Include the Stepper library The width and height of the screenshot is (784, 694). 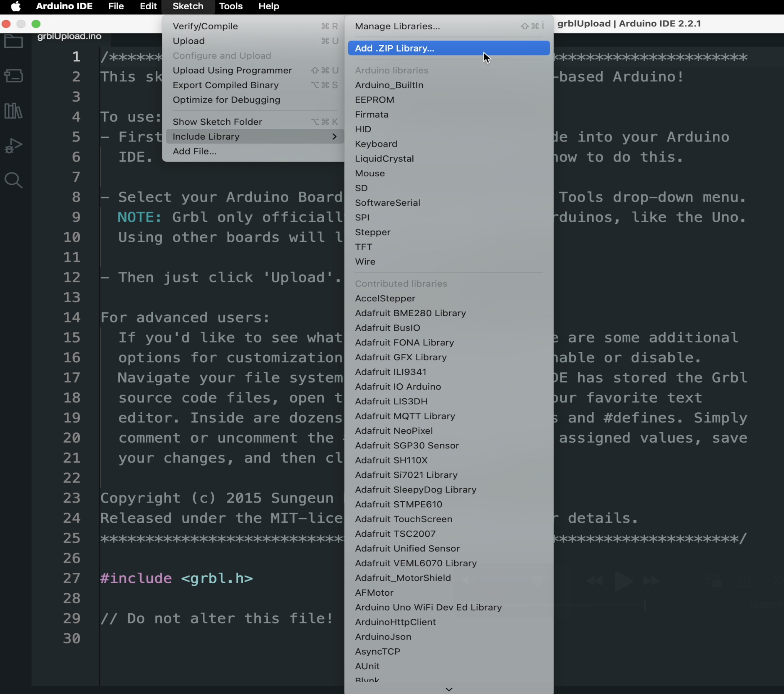pyautogui.click(x=449, y=232)
